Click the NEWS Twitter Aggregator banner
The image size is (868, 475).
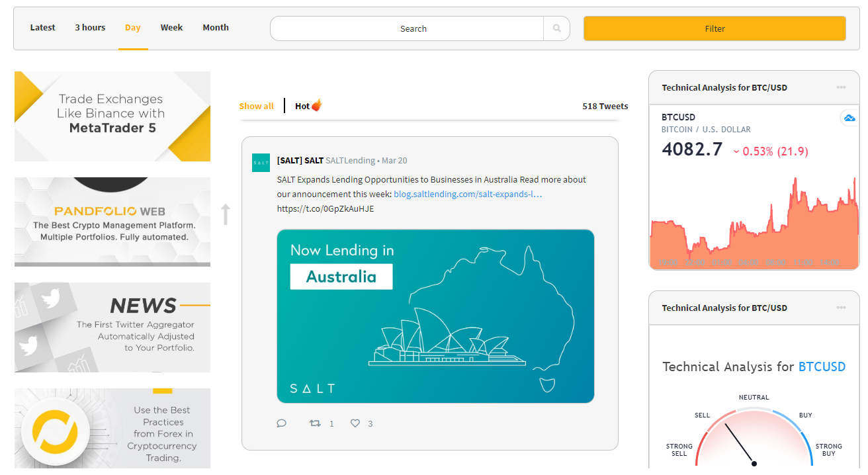point(112,327)
